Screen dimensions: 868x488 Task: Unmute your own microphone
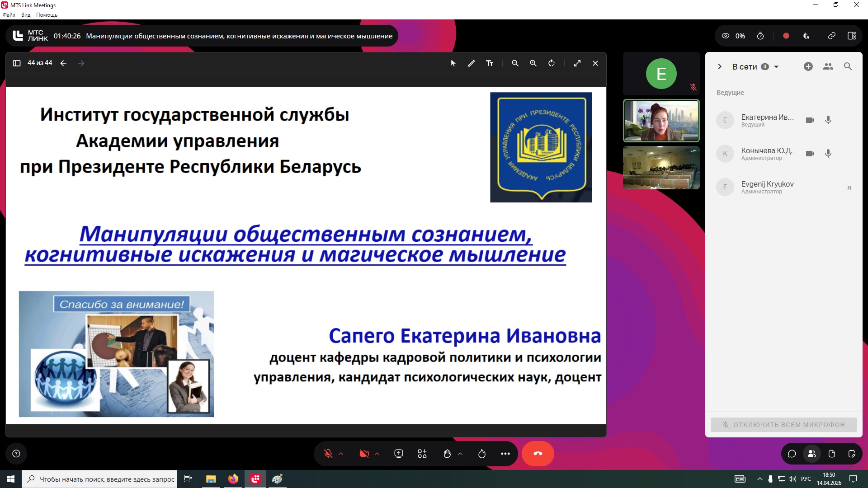click(329, 454)
